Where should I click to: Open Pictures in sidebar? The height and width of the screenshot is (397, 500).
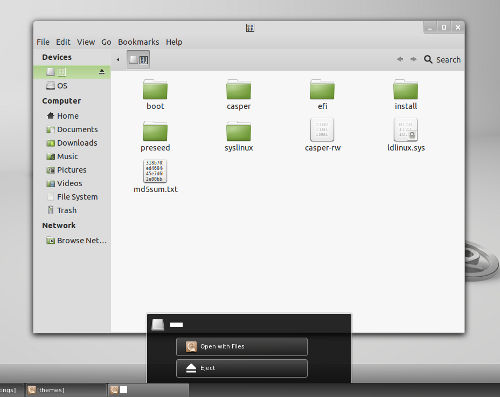(x=72, y=170)
